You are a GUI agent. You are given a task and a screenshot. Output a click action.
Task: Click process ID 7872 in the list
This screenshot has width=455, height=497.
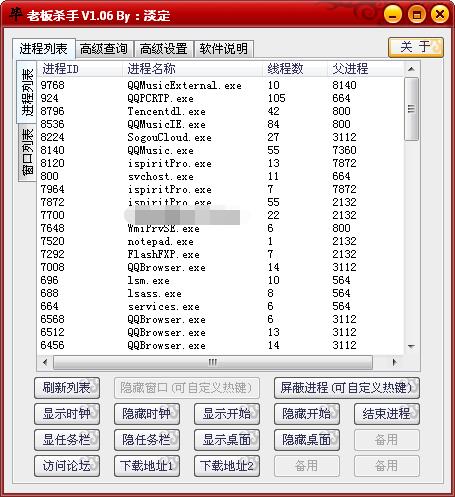[52, 202]
